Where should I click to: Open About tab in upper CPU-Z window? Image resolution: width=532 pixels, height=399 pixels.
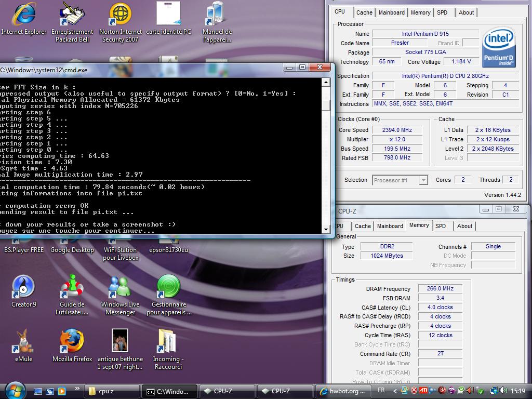pos(466,12)
